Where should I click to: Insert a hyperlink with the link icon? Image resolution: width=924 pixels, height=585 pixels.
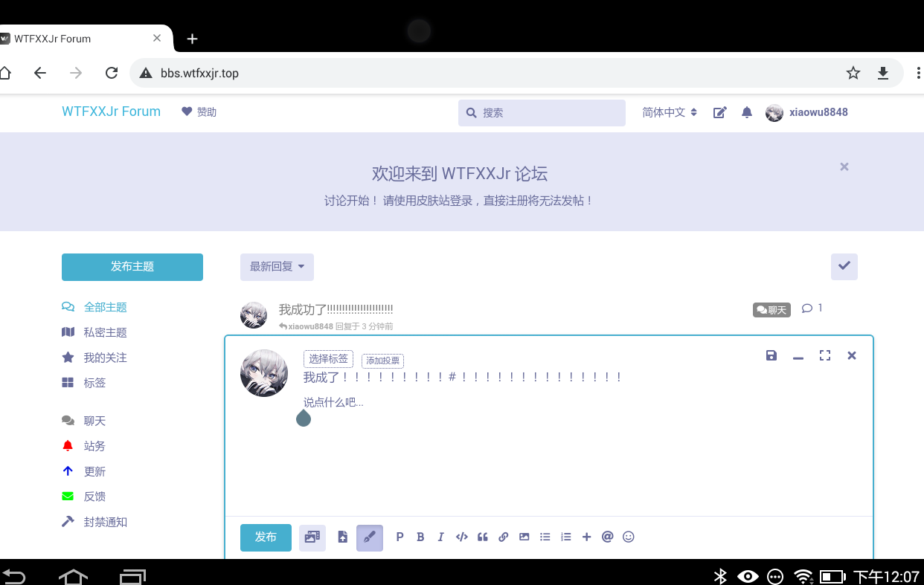point(503,537)
